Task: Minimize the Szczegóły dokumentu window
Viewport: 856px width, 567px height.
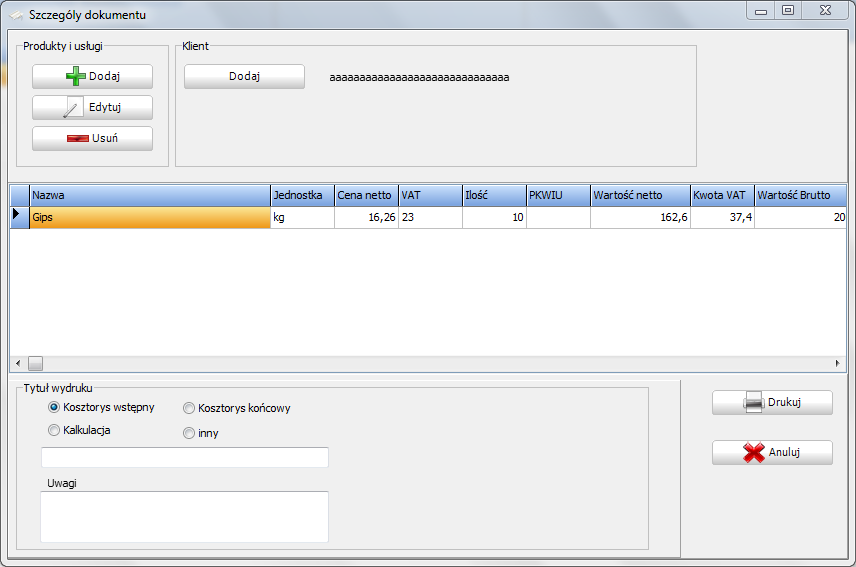Action: pyautogui.click(x=761, y=11)
